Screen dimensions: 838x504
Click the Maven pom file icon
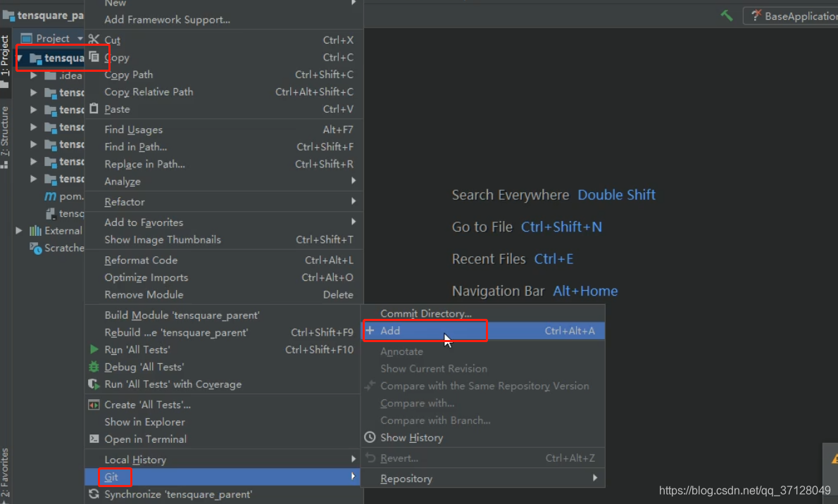[x=50, y=196]
